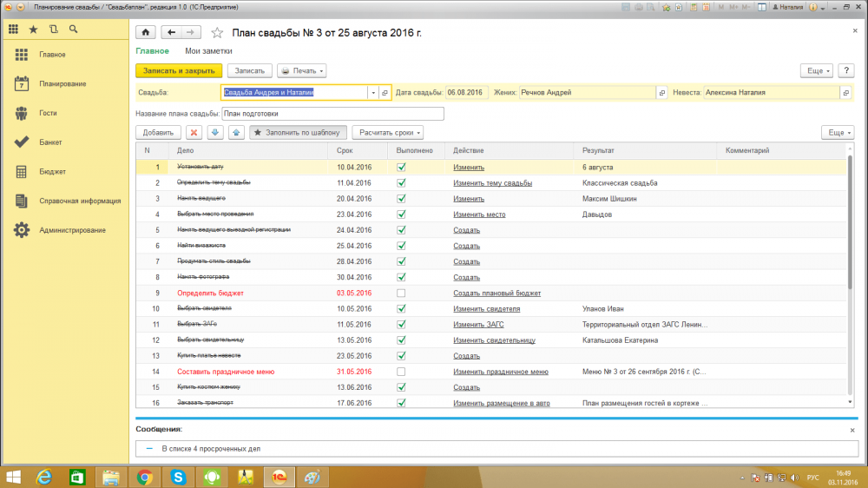Viewport: 868px width, 488px height.
Task: Click the 'Записать и закрыть' button
Action: click(x=179, y=70)
